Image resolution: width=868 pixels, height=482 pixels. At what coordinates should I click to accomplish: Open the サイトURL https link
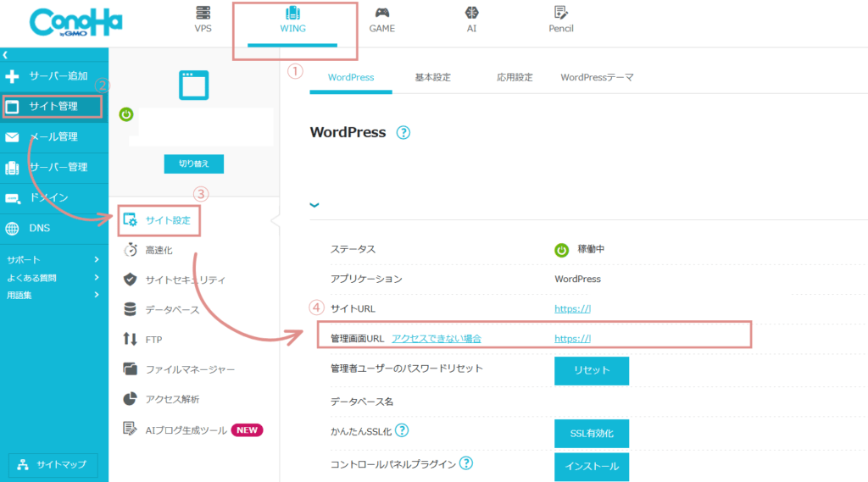(572, 309)
